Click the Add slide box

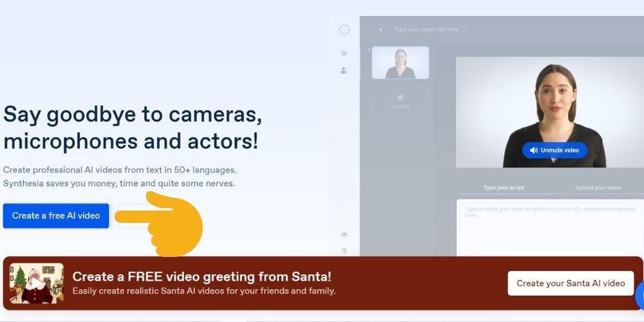point(401,101)
